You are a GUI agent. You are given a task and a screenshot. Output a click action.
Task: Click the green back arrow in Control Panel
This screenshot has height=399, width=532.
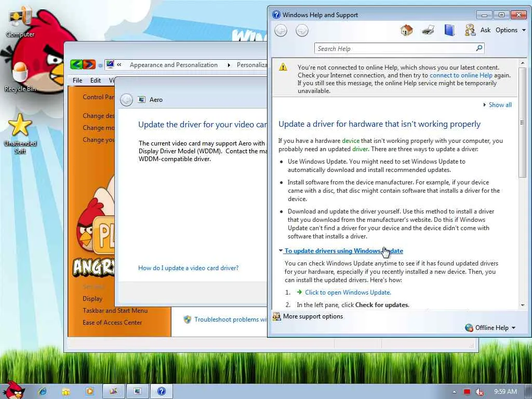(x=76, y=64)
